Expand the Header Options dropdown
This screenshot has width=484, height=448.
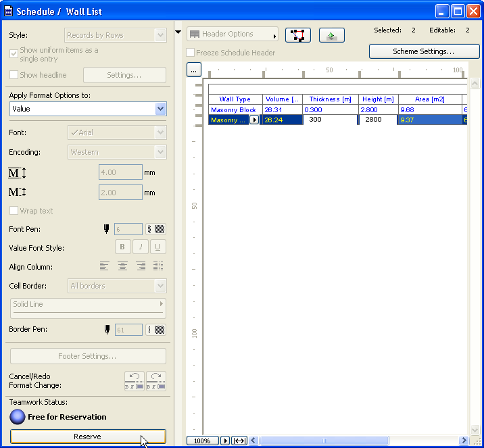click(x=233, y=34)
